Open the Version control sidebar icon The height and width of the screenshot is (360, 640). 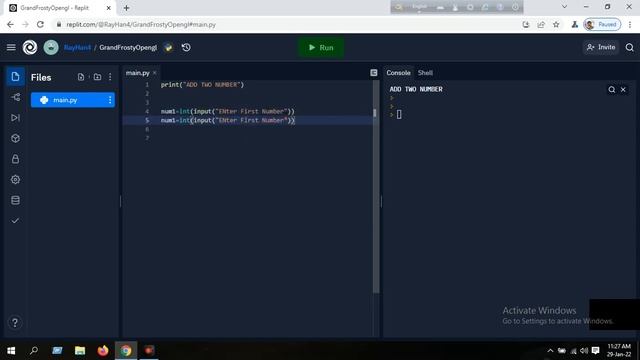(15, 97)
